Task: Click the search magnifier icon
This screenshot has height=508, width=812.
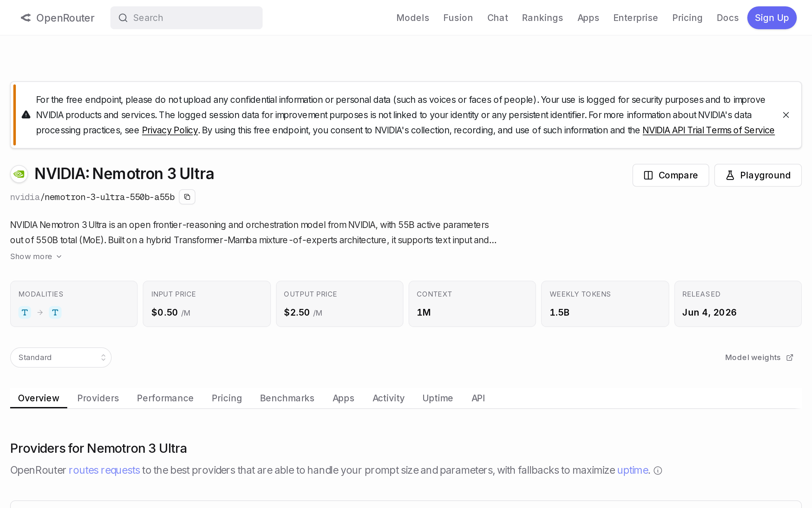Action: tap(123, 18)
